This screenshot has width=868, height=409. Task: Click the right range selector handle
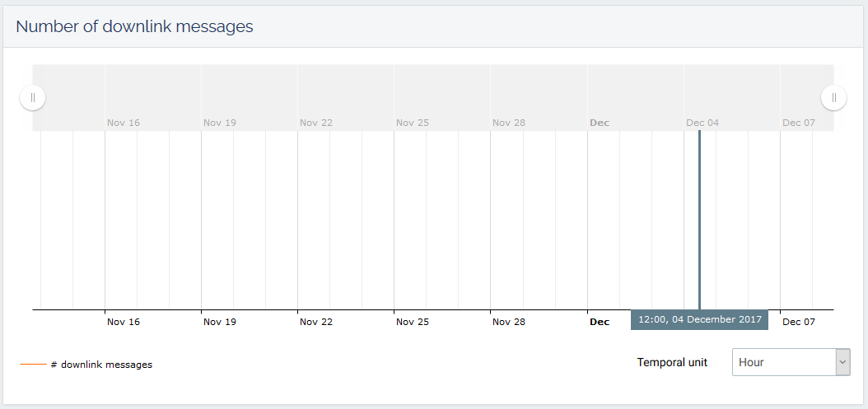[x=833, y=98]
